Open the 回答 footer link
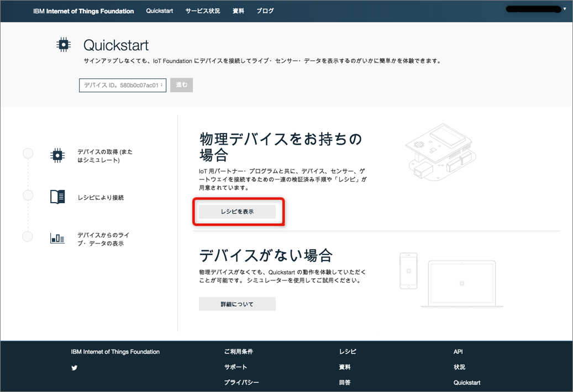This screenshot has height=392, width=573. coord(345,382)
